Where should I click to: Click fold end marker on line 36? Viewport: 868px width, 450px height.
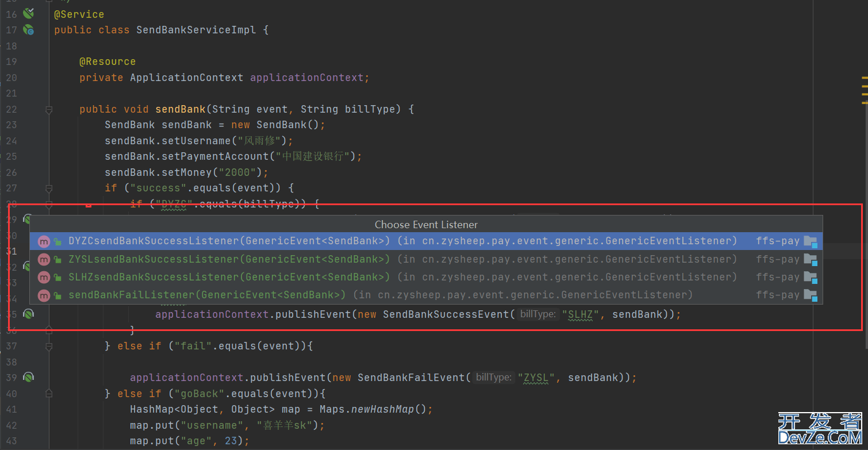pyautogui.click(x=49, y=330)
